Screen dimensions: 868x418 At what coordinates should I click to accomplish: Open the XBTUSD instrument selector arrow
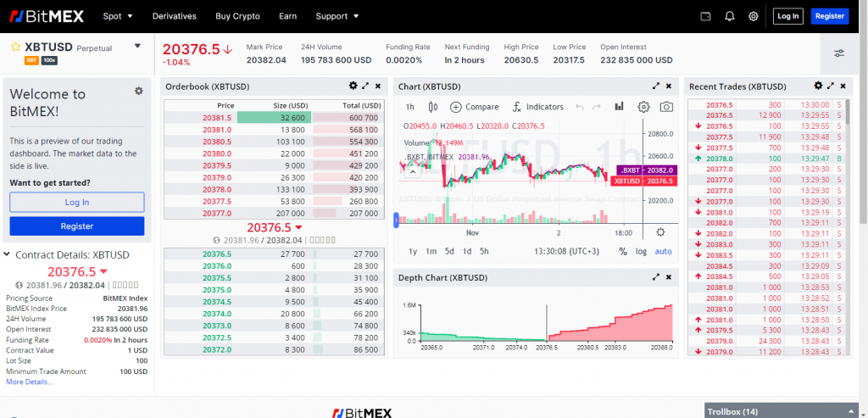[x=138, y=46]
